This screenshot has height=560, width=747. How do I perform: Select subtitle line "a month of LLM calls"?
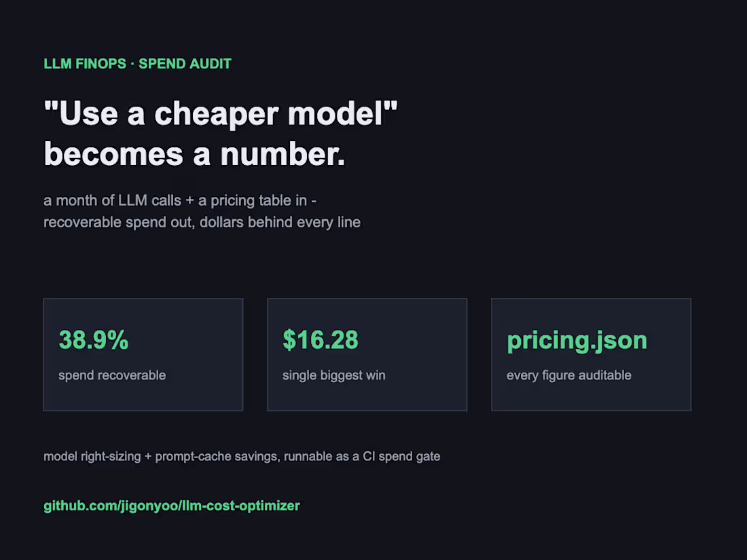point(113,200)
